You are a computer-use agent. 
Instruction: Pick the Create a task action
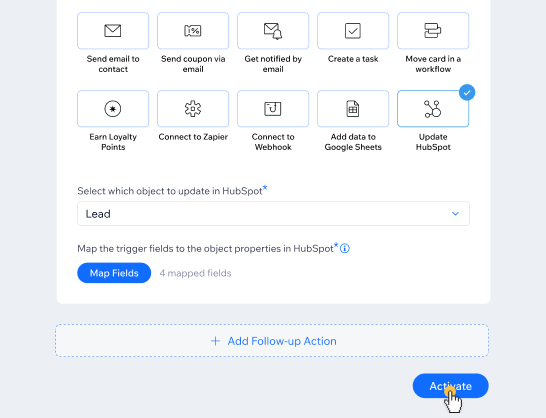click(353, 31)
